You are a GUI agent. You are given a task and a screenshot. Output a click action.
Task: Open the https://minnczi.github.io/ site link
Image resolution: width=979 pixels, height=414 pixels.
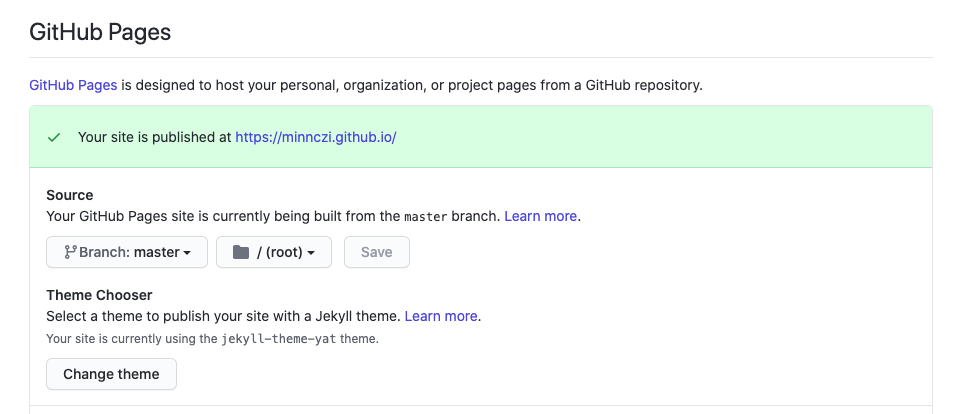pyautogui.click(x=316, y=137)
